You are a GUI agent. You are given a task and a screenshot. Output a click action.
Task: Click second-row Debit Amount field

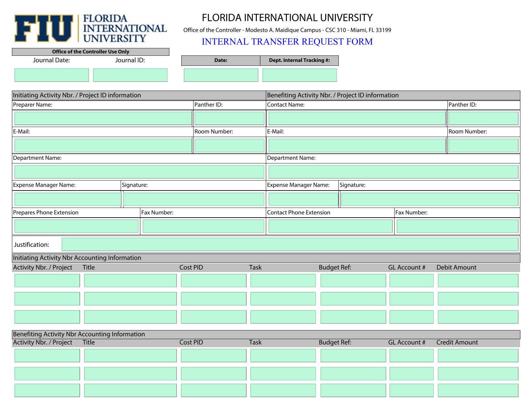(478, 299)
